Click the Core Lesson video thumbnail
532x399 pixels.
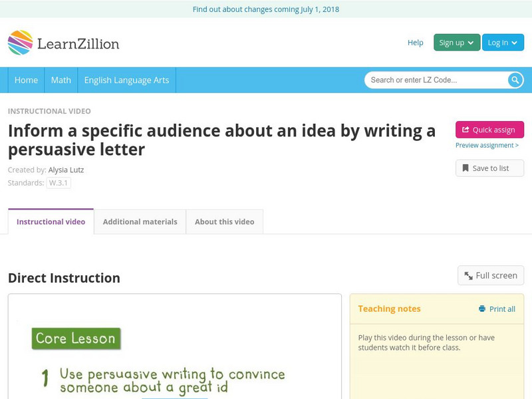coord(174,352)
